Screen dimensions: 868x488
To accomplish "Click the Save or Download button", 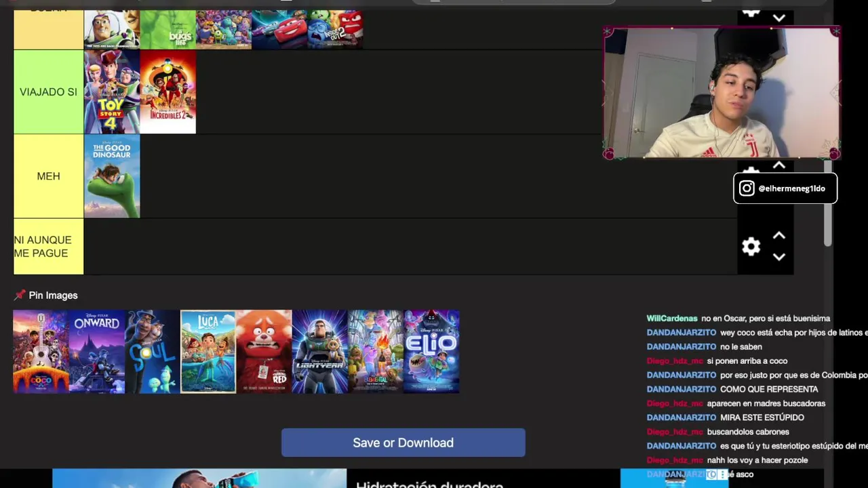I will tap(403, 443).
